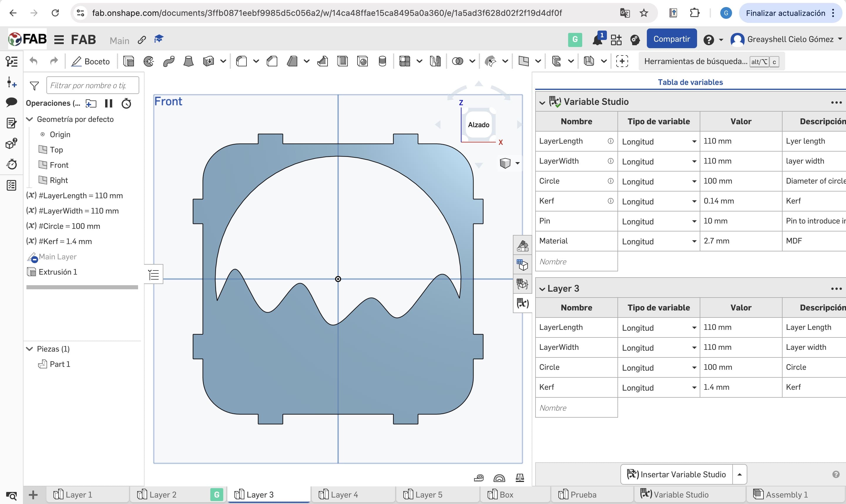Click the Fillet tool icon
846x504 pixels.
(241, 61)
